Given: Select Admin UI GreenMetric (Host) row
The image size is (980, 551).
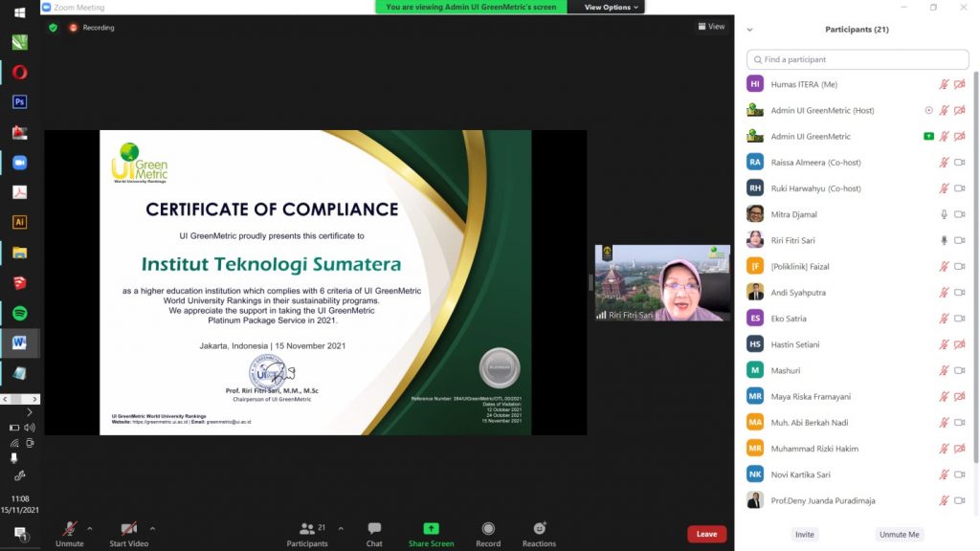Looking at the screenshot, I should 857,110.
